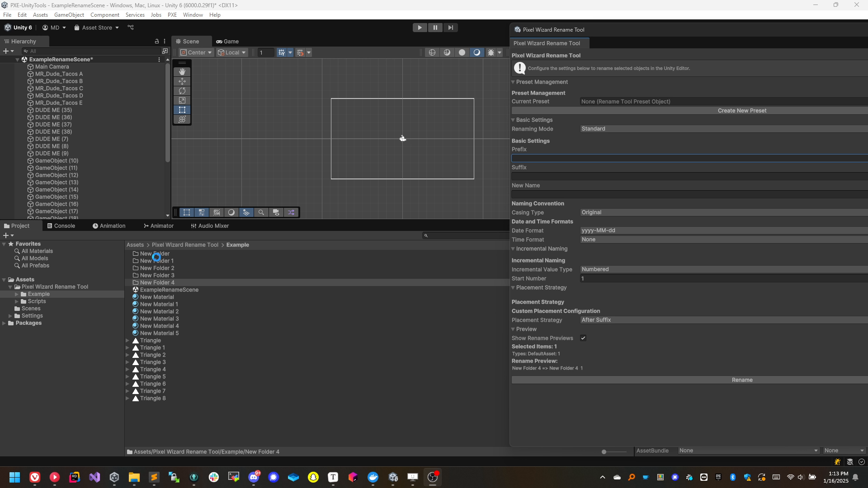Select the Scale tool in Scene toolbar
Screen dimensions: 868x488
click(x=182, y=100)
